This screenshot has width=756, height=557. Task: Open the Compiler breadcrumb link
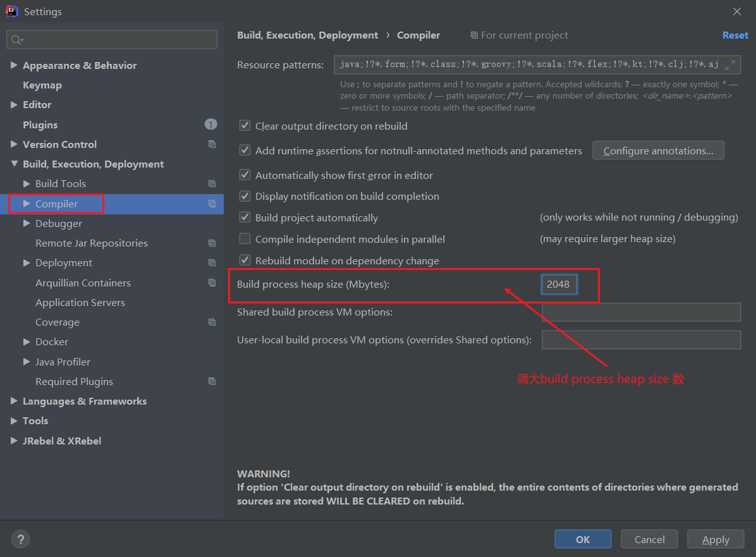tap(418, 35)
